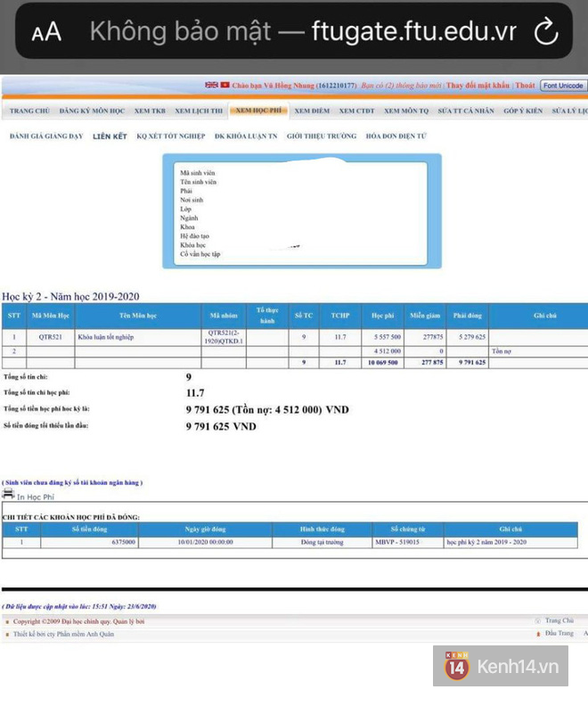
Task: Click the In Học Phí print link
Action: pyautogui.click(x=36, y=497)
